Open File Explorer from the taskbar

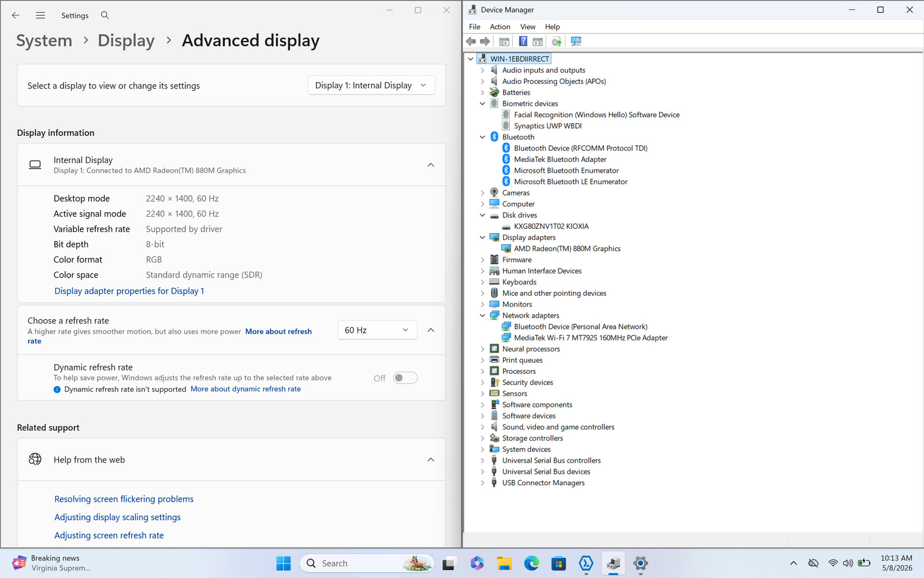click(x=504, y=564)
